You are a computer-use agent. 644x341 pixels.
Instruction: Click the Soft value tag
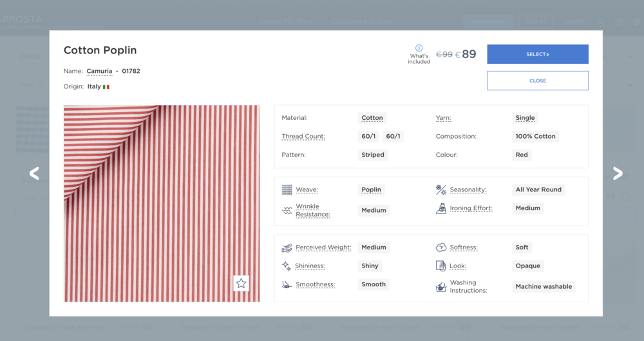click(522, 248)
